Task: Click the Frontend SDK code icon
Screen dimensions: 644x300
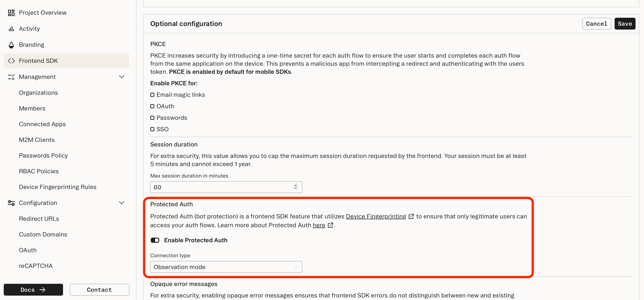Action: (11, 61)
